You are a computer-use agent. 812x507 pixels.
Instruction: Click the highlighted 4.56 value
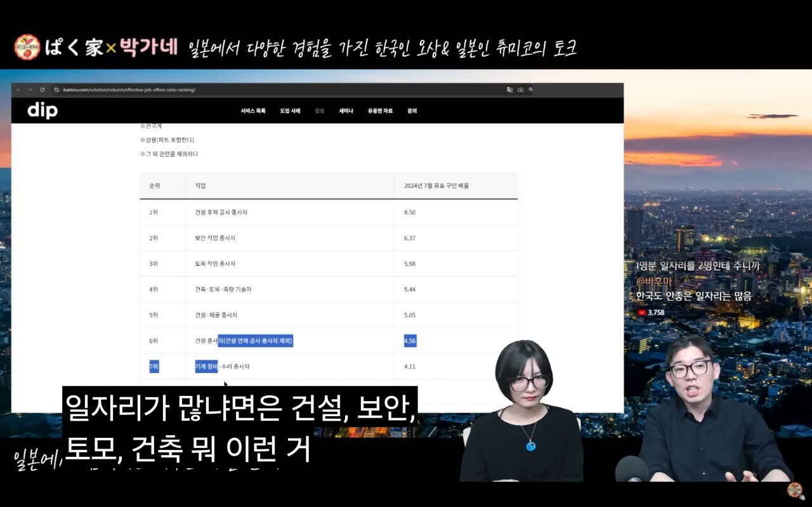point(410,341)
